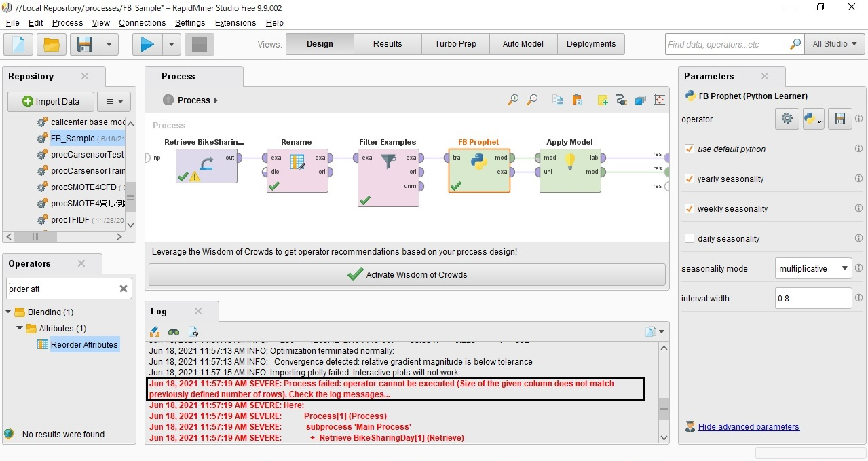Open the operator gear settings button
The width and height of the screenshot is (868, 461).
[787, 119]
